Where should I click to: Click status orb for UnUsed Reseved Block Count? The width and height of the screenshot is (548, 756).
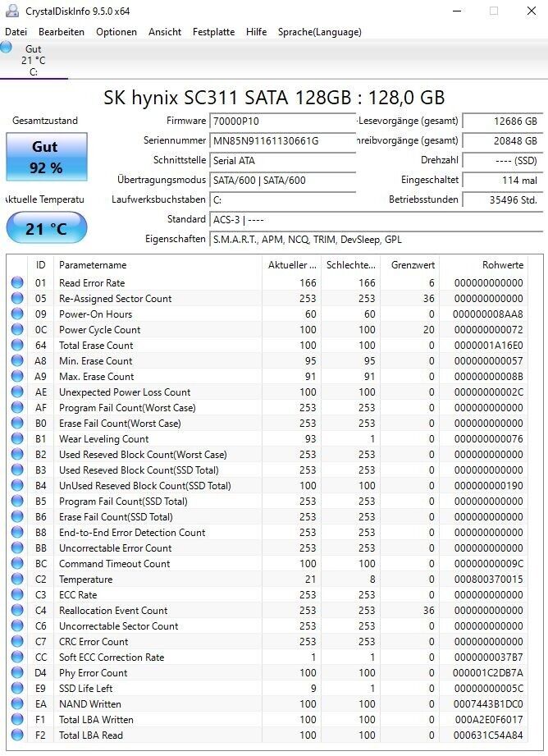point(17,485)
